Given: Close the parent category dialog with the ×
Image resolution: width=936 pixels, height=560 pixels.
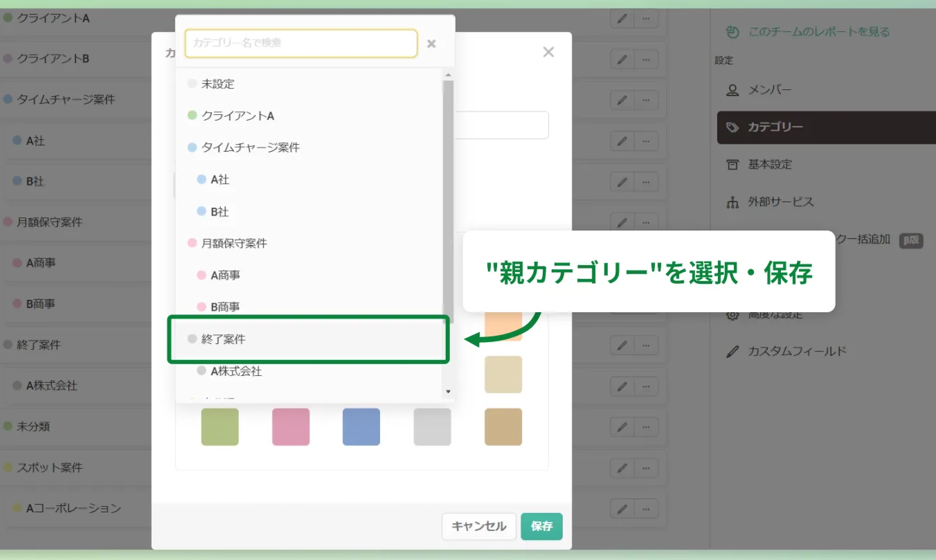Looking at the screenshot, I should coord(548,51).
